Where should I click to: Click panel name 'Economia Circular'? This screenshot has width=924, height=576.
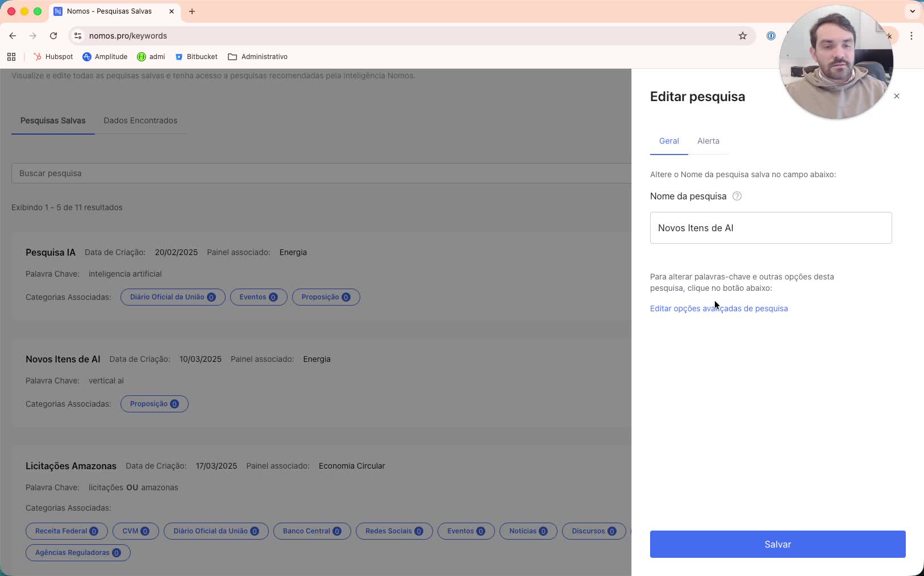coord(352,466)
